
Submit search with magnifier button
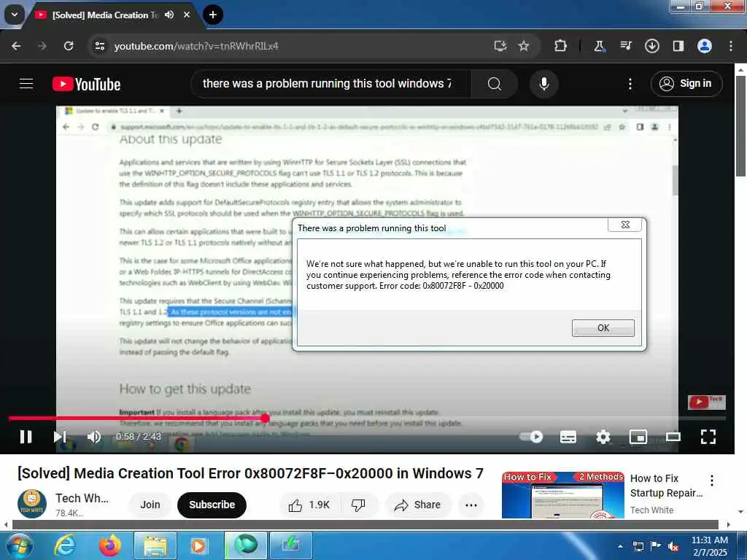(x=495, y=84)
